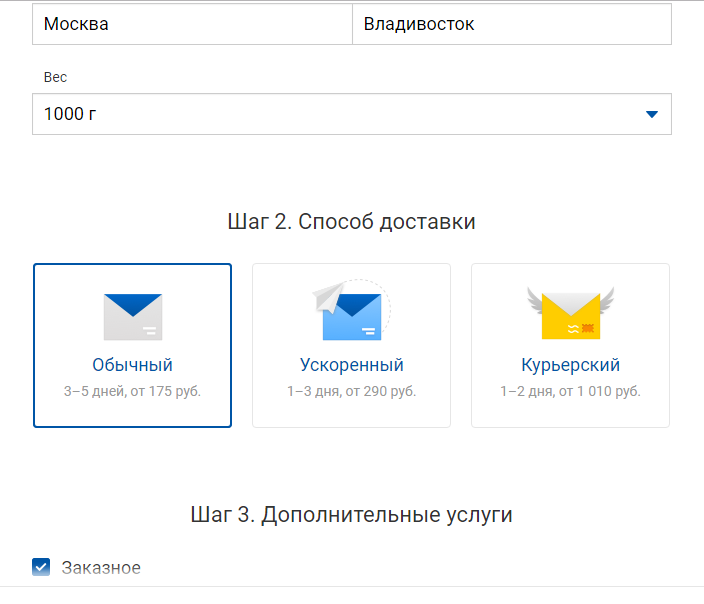The image size is (704, 604).
Task: Click the Заказное label text
Action: click(101, 568)
